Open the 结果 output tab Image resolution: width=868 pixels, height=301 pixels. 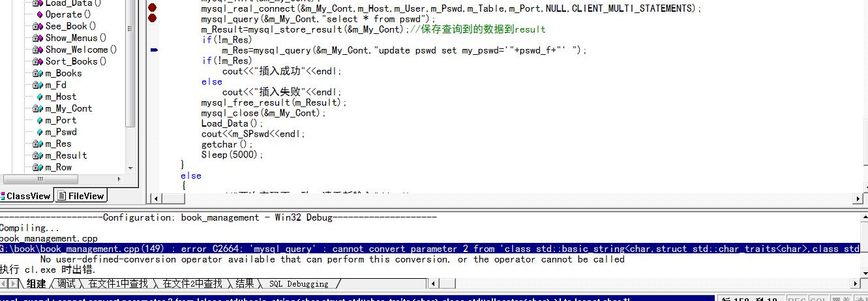[245, 283]
